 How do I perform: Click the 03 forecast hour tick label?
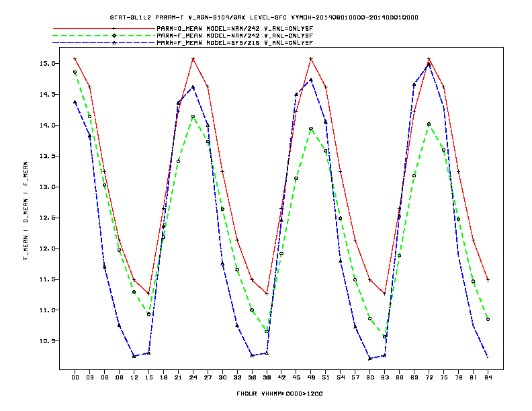[90, 377]
